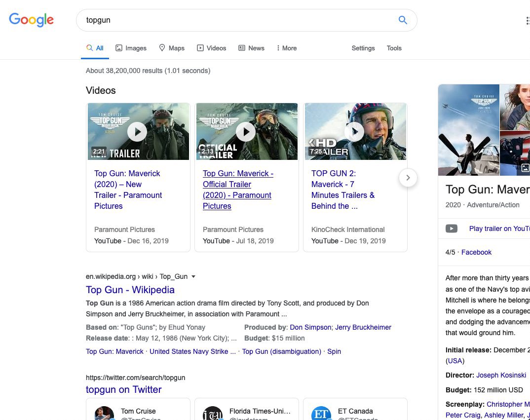The height and width of the screenshot is (420, 530).
Task: Open the Top Gun: Maverick sitelink
Action: [x=114, y=351]
